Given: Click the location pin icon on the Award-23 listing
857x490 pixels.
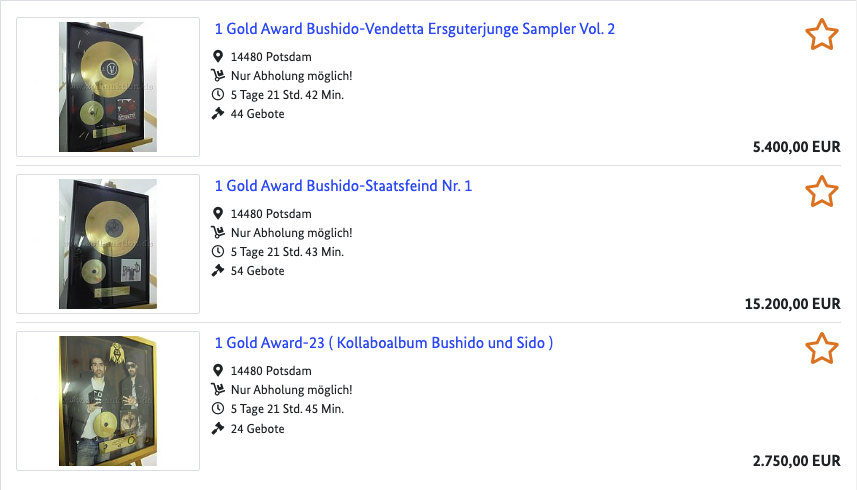Looking at the screenshot, I should coord(219,371).
